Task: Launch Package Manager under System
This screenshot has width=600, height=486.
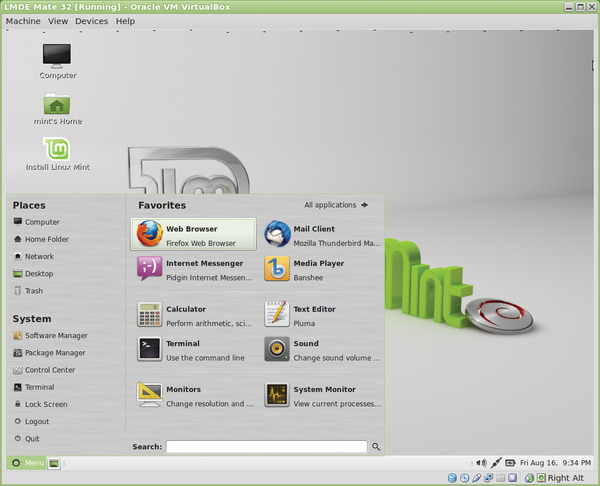Action: [x=49, y=353]
